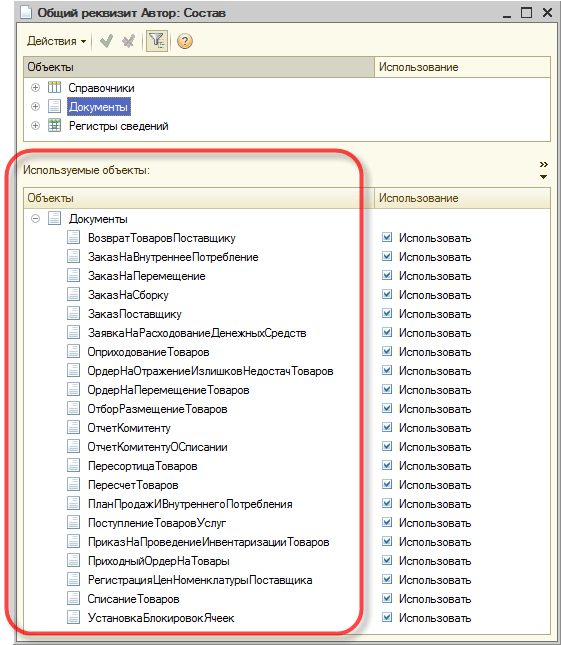
Task: Select РегистрацияЦенНоменклатурыПоставщика row
Action: point(200,580)
